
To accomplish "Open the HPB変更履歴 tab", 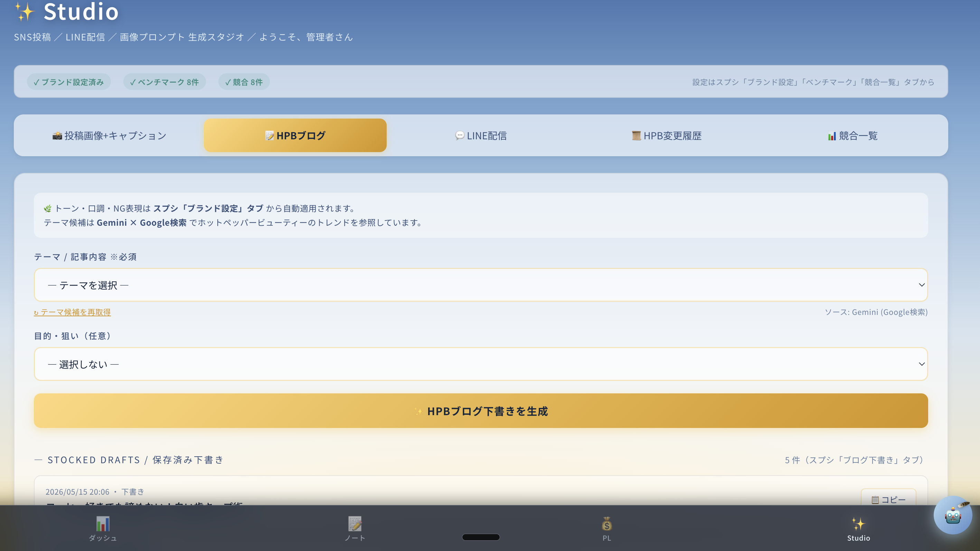I will coord(667,136).
